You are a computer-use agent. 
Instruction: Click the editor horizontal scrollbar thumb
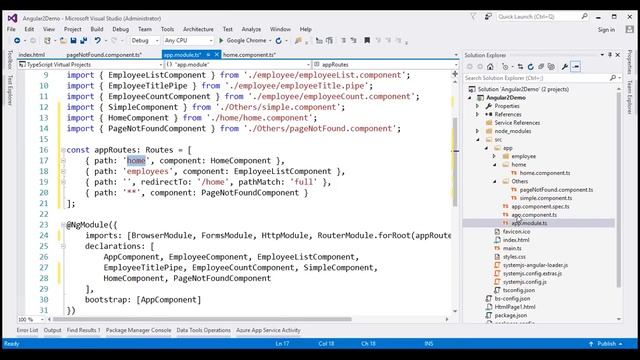point(202,319)
